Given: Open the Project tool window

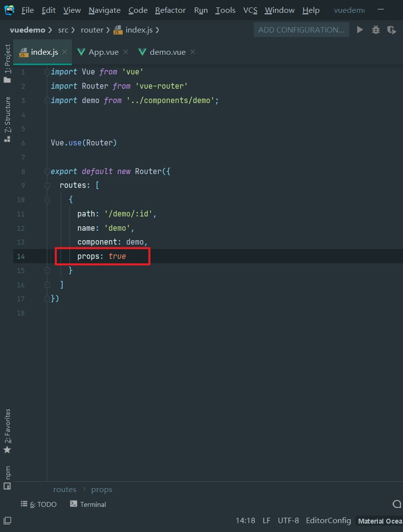Looking at the screenshot, I should point(7,64).
